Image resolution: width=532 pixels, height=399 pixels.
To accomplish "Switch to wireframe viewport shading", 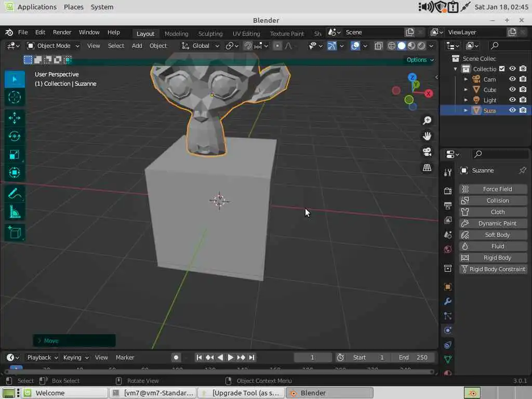I will pos(391,46).
